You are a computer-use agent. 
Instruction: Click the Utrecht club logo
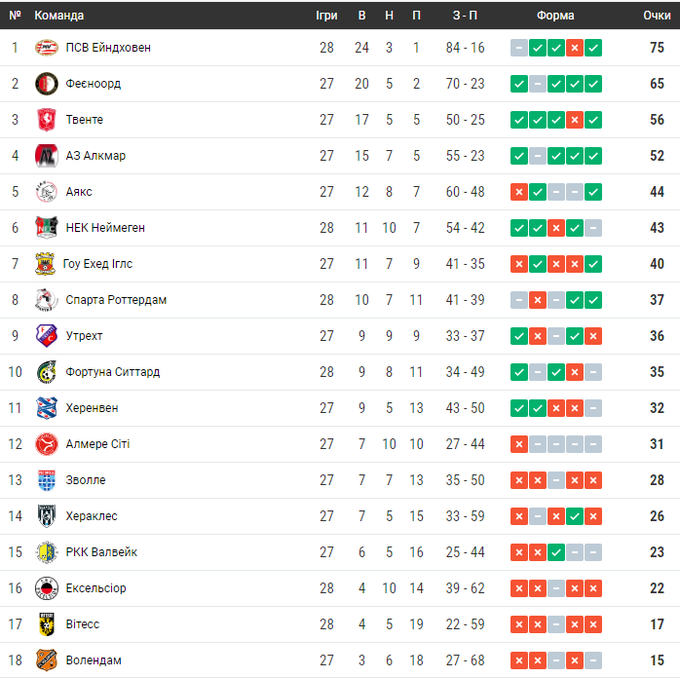(47, 336)
